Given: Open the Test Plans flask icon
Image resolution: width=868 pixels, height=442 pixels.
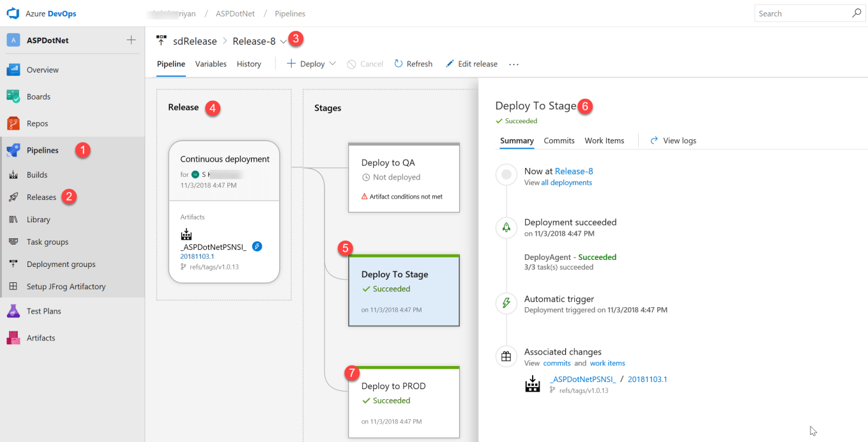Looking at the screenshot, I should [x=13, y=311].
